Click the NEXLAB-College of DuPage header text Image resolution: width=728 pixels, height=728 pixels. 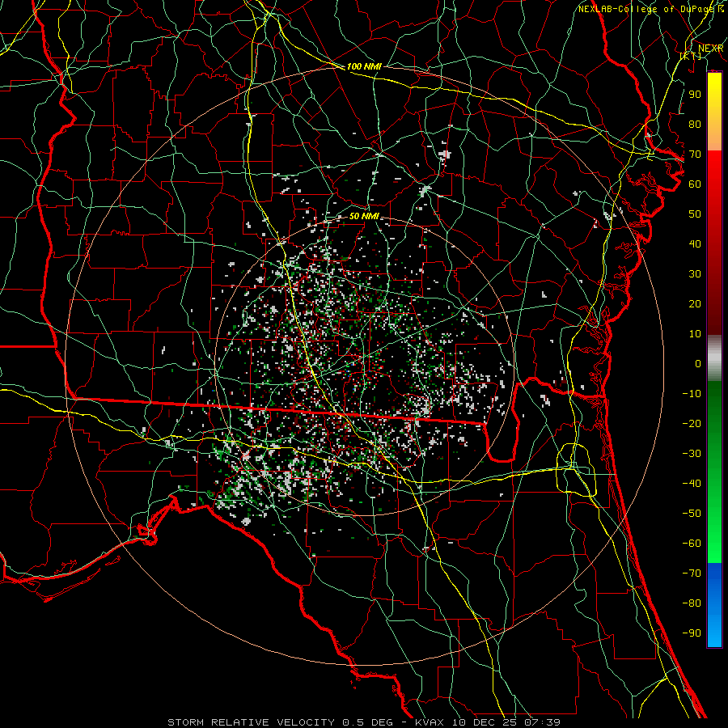point(645,9)
